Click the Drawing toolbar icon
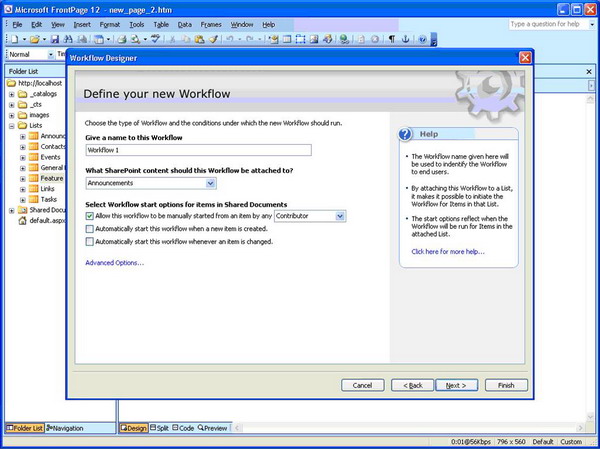600x449 pixels. (x=328, y=39)
